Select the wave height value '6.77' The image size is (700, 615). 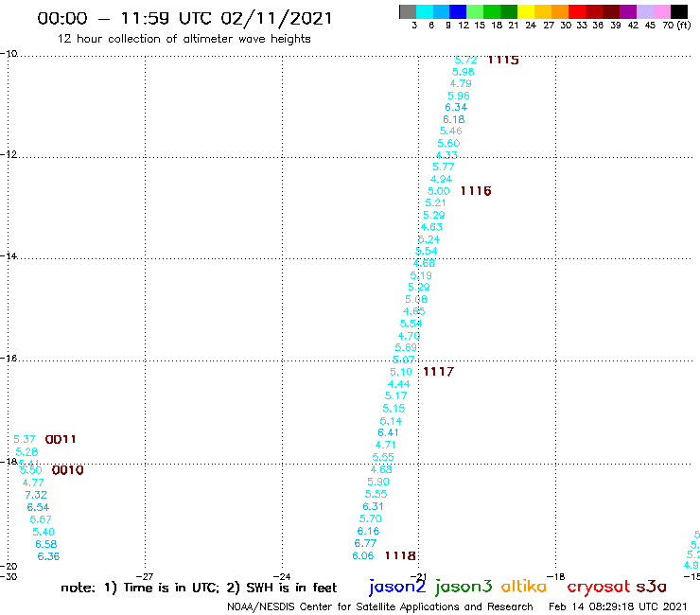[x=365, y=543]
